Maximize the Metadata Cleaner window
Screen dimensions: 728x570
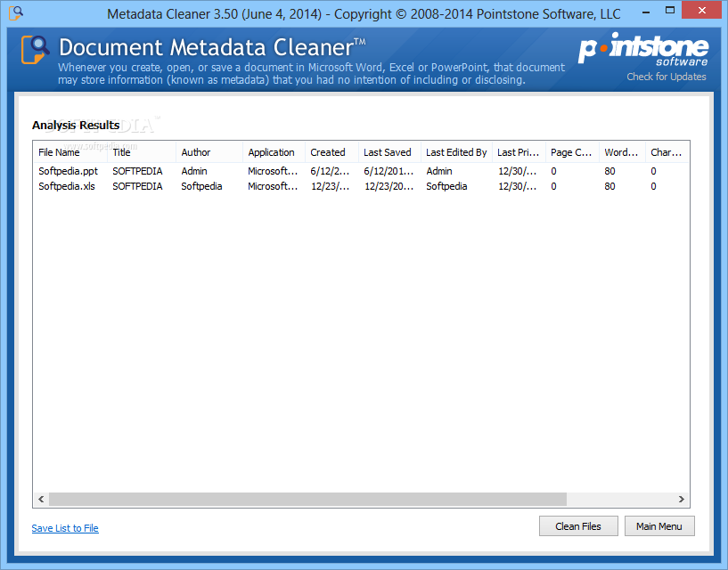point(669,11)
